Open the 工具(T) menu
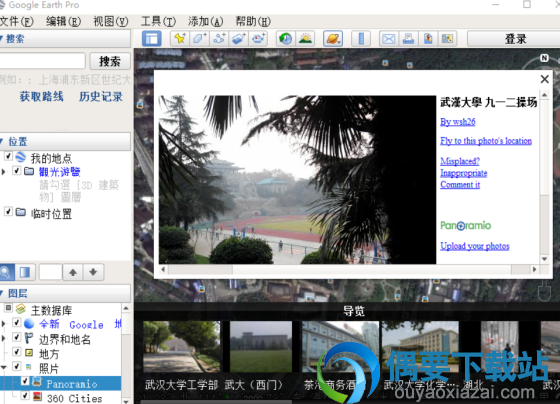Image resolution: width=560 pixels, height=404 pixels. pos(158,21)
